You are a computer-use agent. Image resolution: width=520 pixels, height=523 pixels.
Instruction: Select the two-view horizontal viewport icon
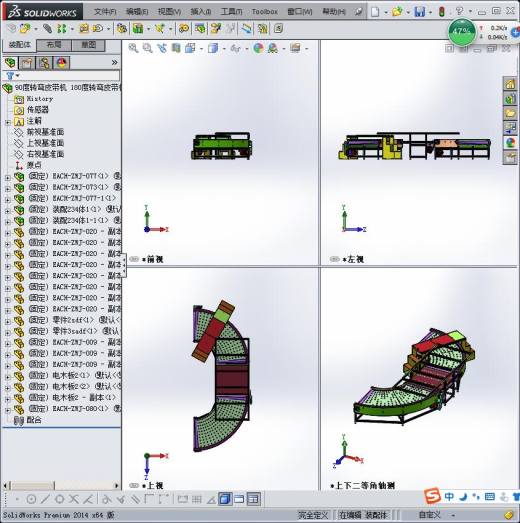pos(239,499)
